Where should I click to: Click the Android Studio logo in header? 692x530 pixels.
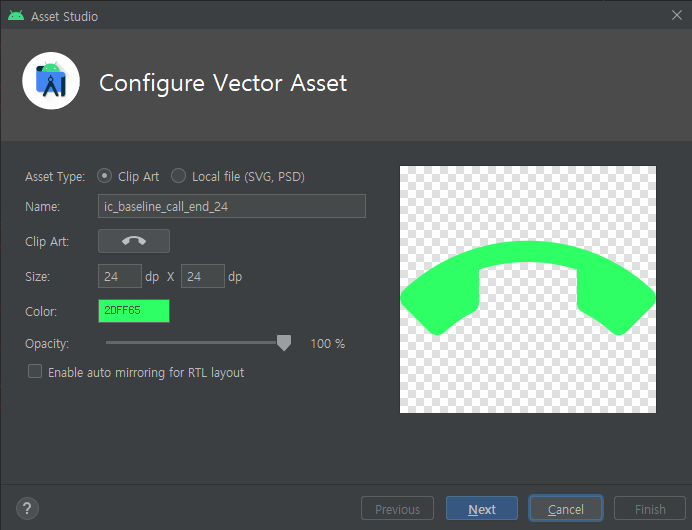tap(51, 81)
